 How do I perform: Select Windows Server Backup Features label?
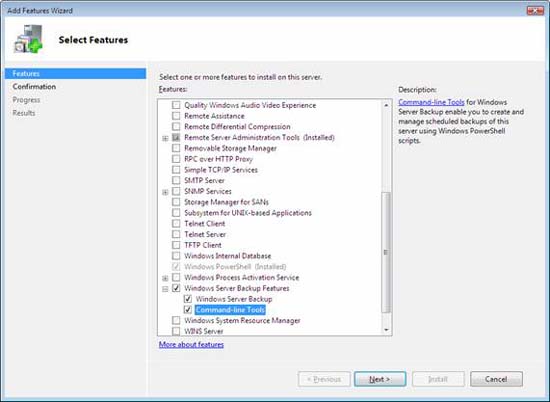[x=237, y=288]
